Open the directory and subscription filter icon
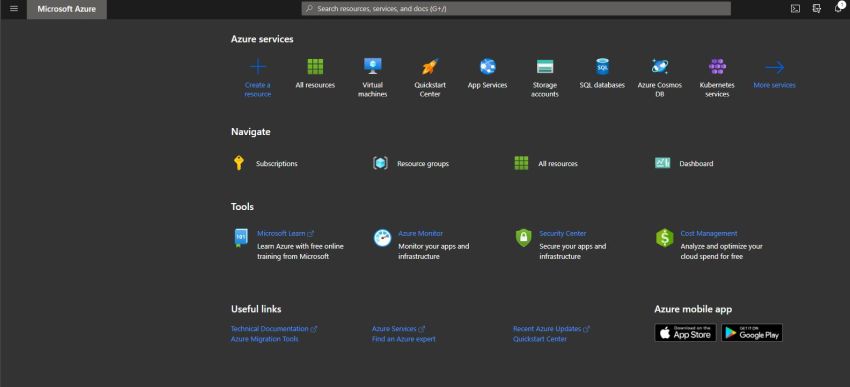Screen dimensions: 850x387 coord(817,9)
